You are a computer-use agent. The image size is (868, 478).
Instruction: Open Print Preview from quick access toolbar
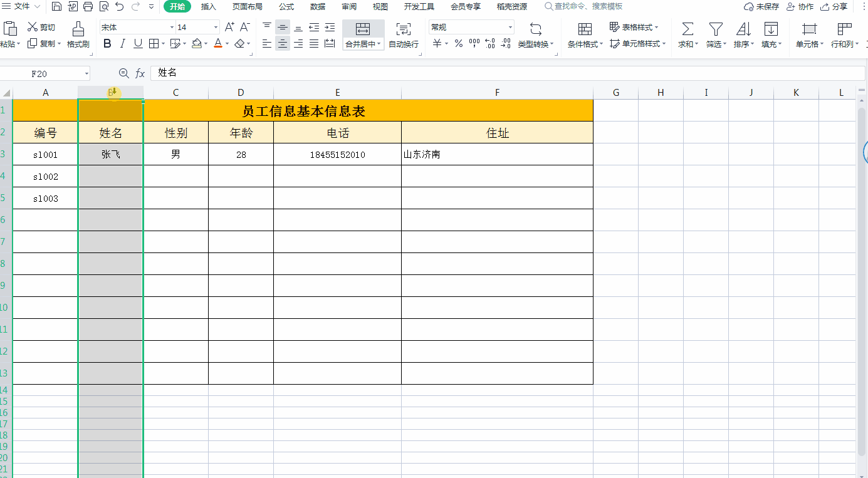pyautogui.click(x=103, y=7)
